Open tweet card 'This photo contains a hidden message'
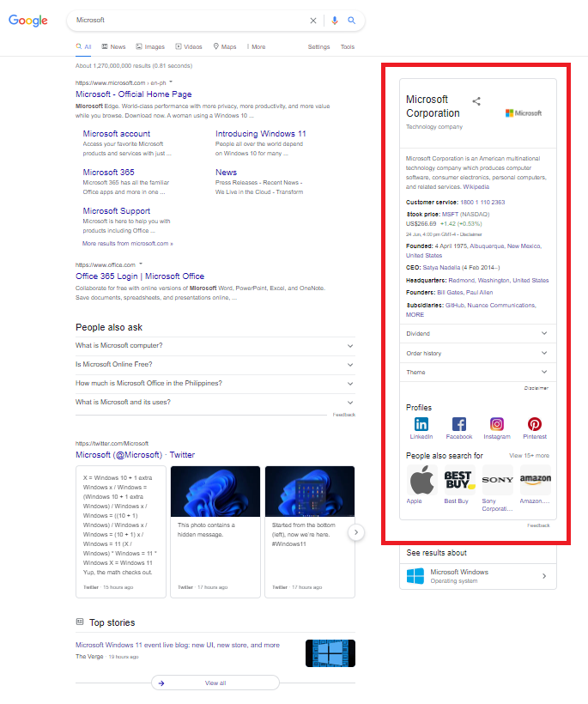 215,531
